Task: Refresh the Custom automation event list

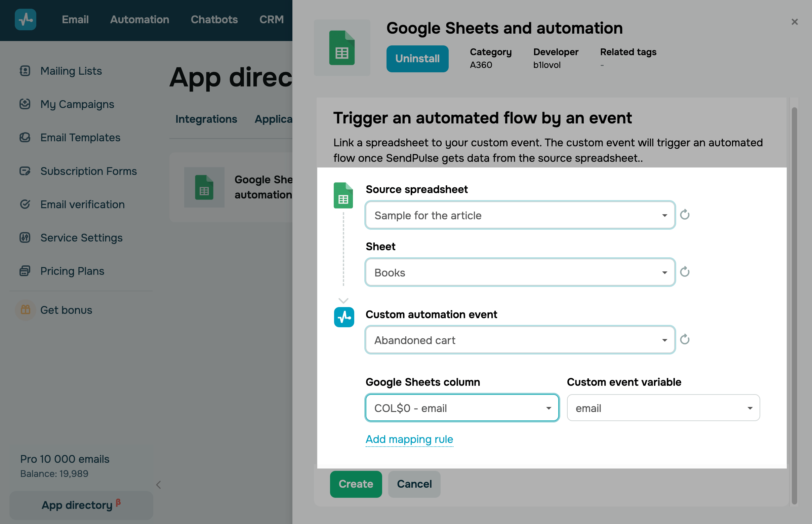Action: pos(685,340)
